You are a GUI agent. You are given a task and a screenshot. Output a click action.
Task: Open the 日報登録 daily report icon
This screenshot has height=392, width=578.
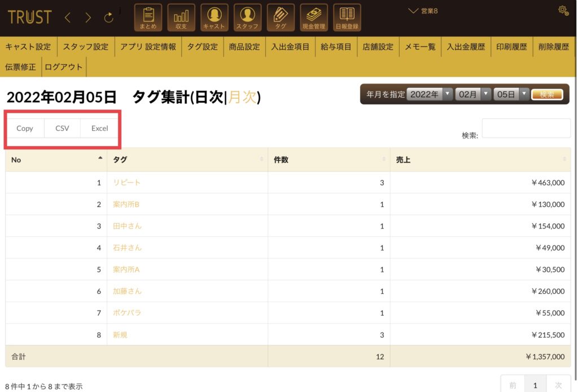point(347,17)
